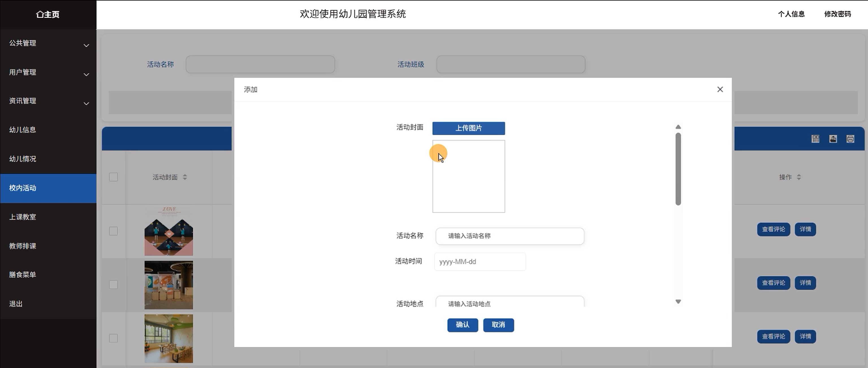The height and width of the screenshot is (368, 868).
Task: Click the 操作 column sort arrows
Action: [798, 177]
